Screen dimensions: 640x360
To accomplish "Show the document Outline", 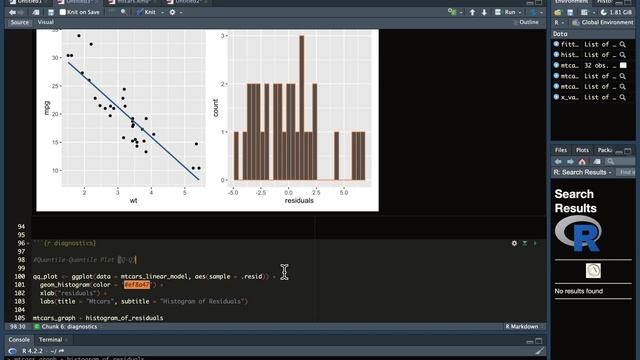I will pos(527,22).
